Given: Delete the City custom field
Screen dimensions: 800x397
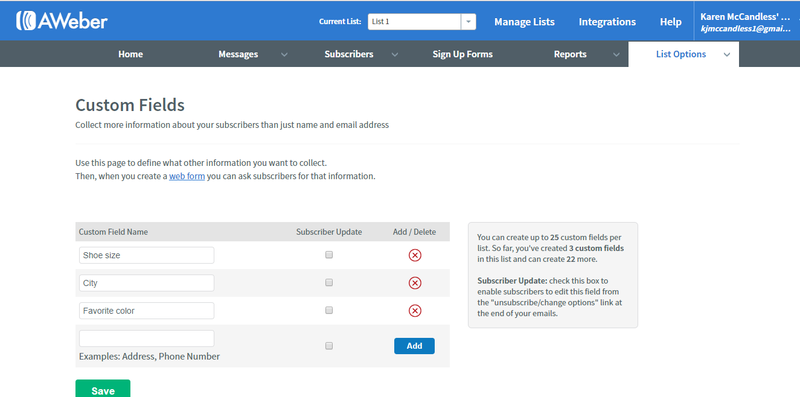Looking at the screenshot, I should coord(415,283).
